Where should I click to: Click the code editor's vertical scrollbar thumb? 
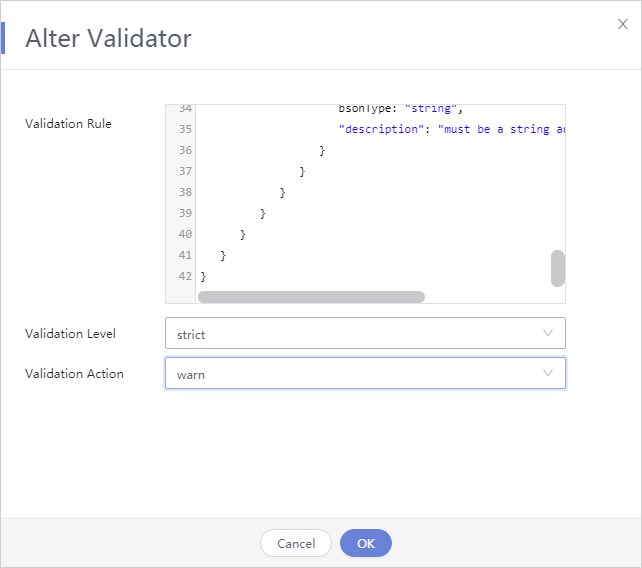click(558, 268)
